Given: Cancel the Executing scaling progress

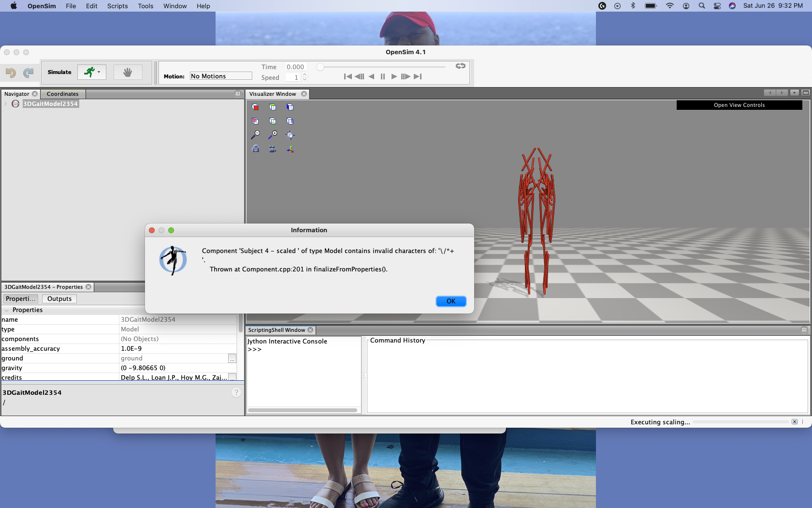Looking at the screenshot, I should coord(795,422).
